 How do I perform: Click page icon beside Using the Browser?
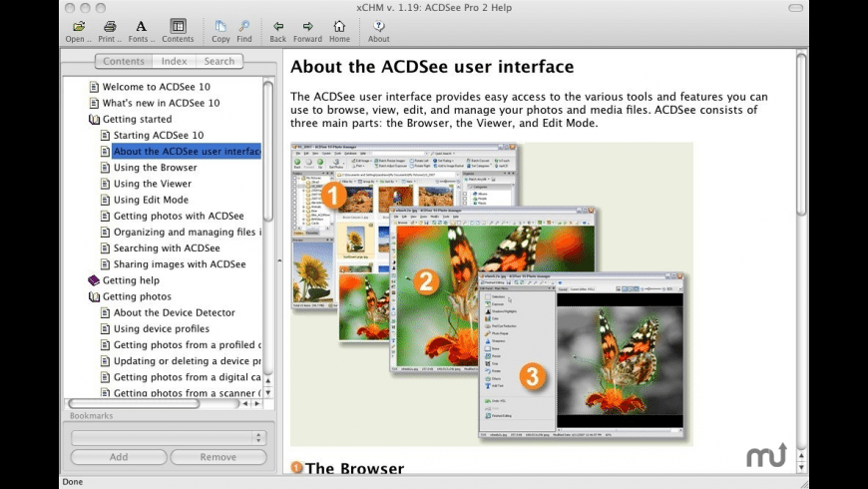[x=105, y=168]
